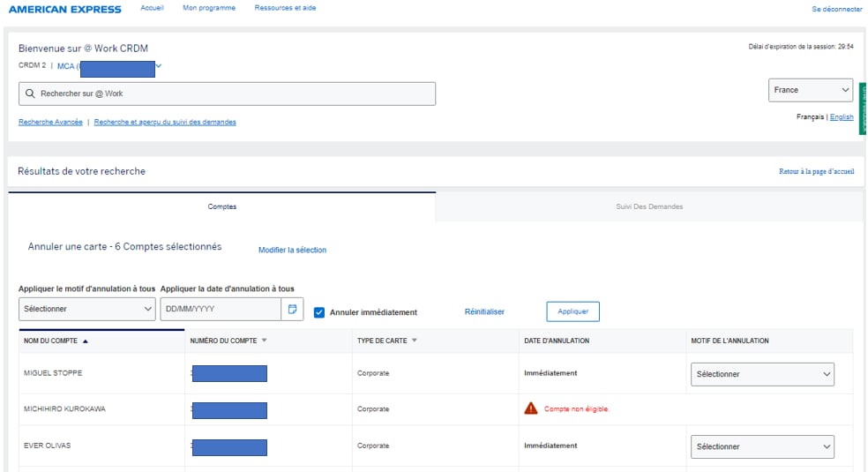Sort by Type de carte arrow

(x=415, y=341)
